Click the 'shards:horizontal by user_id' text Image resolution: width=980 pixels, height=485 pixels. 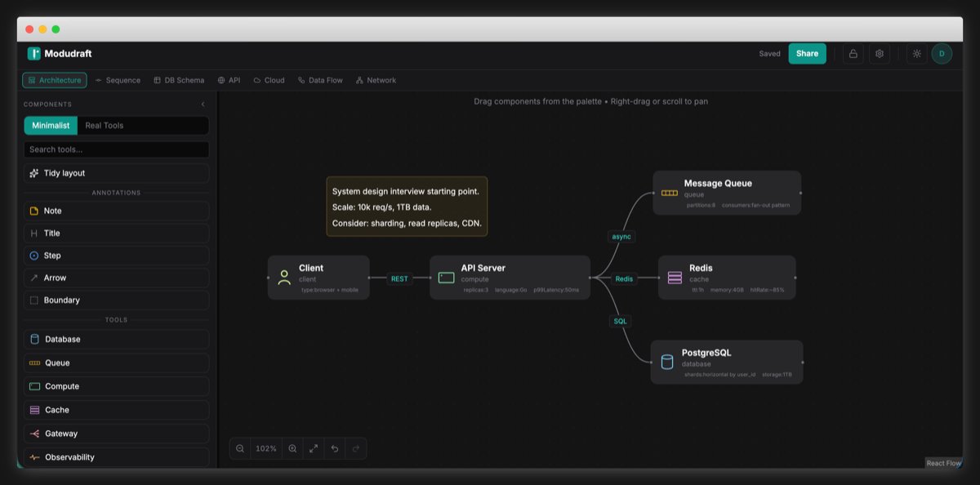pos(719,375)
